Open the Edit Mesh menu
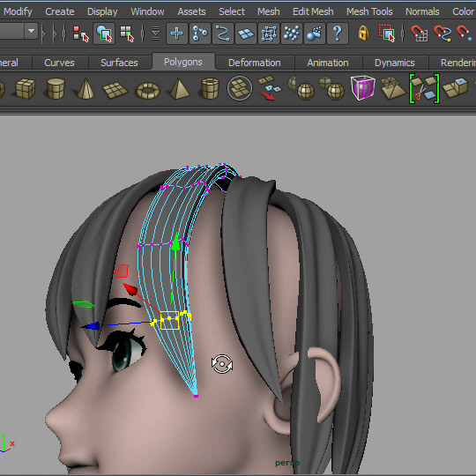 click(313, 11)
